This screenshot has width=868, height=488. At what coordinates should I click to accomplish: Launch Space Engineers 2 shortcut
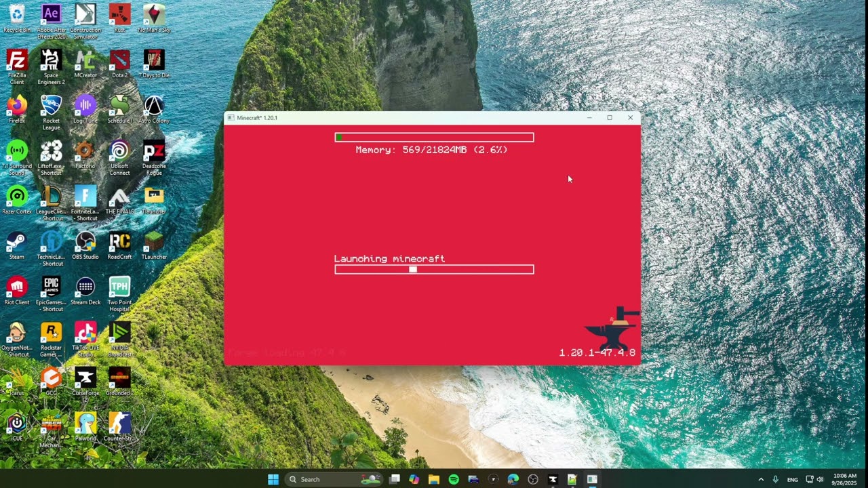click(52, 66)
